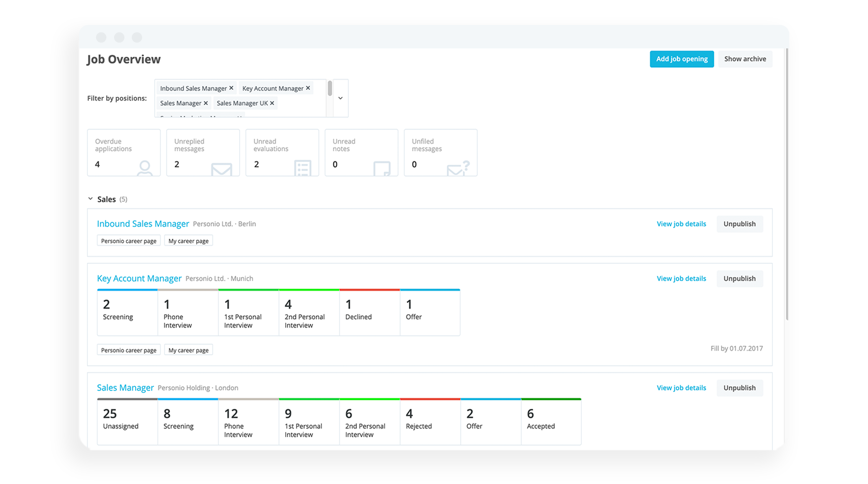Open job details for Key Account Manager
The height and width of the screenshot is (484, 868).
point(682,278)
